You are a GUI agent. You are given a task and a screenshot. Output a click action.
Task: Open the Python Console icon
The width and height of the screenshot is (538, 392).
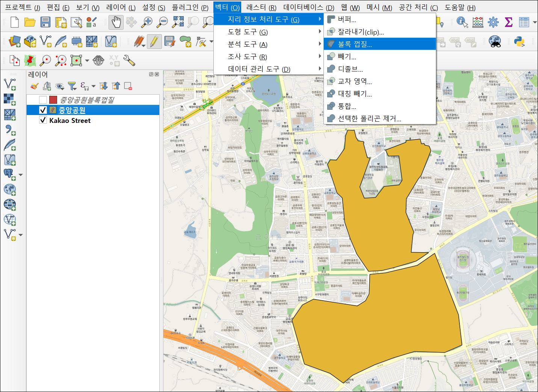tap(520, 41)
